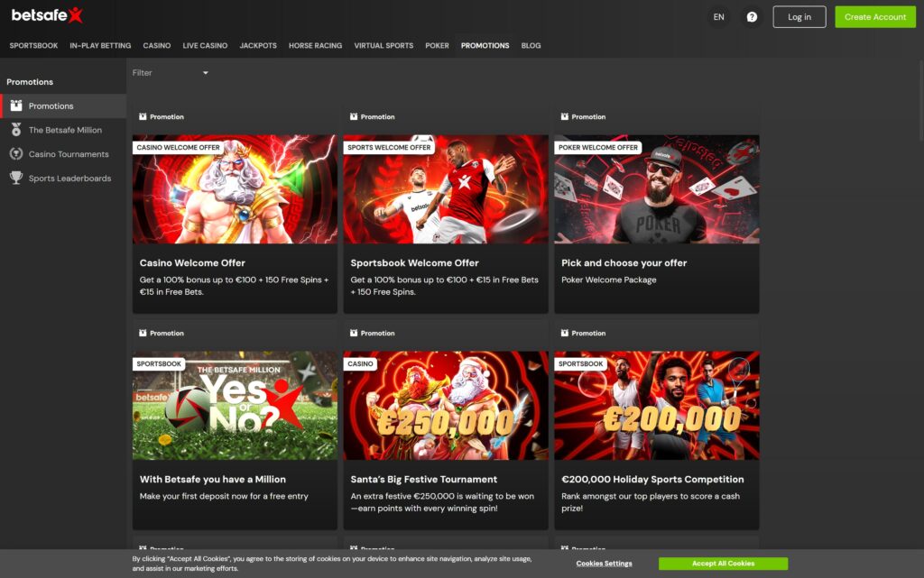Switch to the Live Casino tab
924x578 pixels.
coord(205,45)
